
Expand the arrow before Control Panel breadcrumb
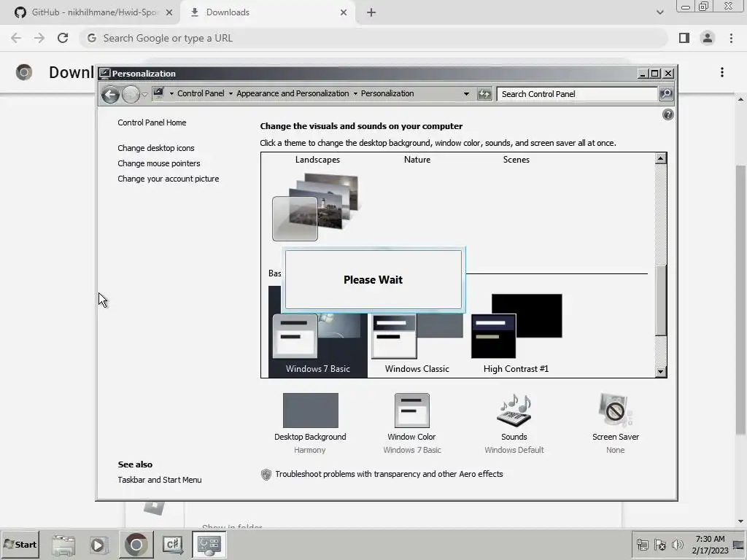[x=171, y=94]
